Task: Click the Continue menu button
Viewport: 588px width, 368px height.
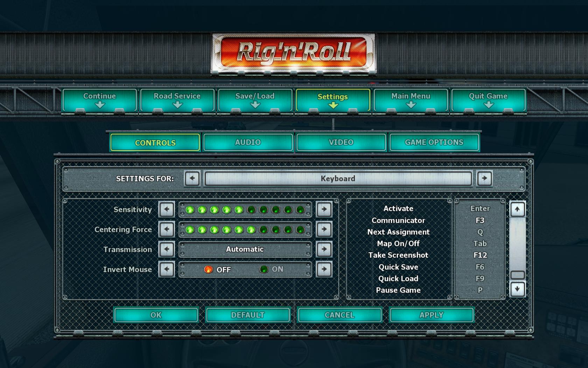Action: [x=99, y=100]
